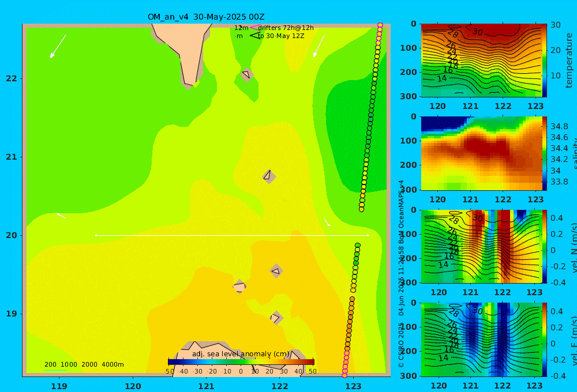The image size is (577, 392).
Task: Click the vel. E panel colorbar
Action: pyautogui.click(x=545, y=340)
